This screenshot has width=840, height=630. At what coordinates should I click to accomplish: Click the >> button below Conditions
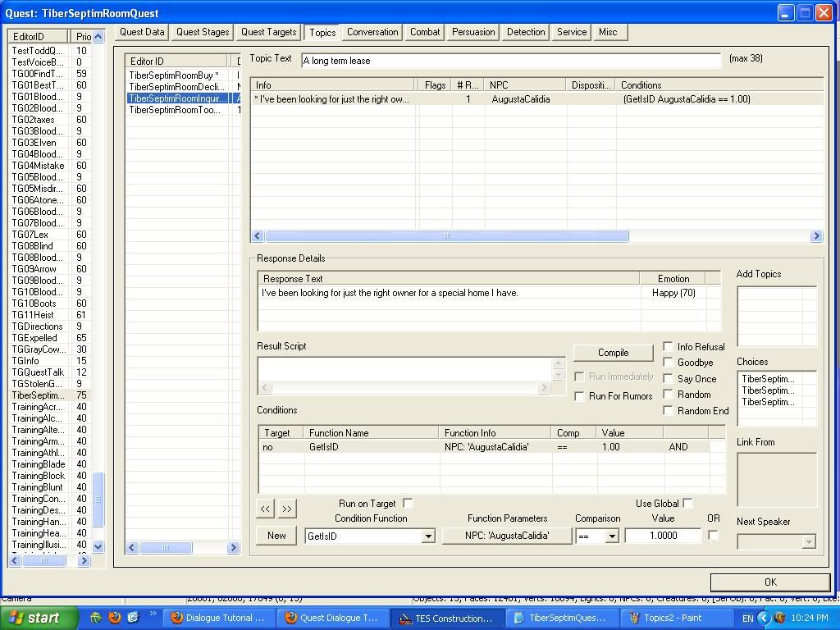coord(287,509)
